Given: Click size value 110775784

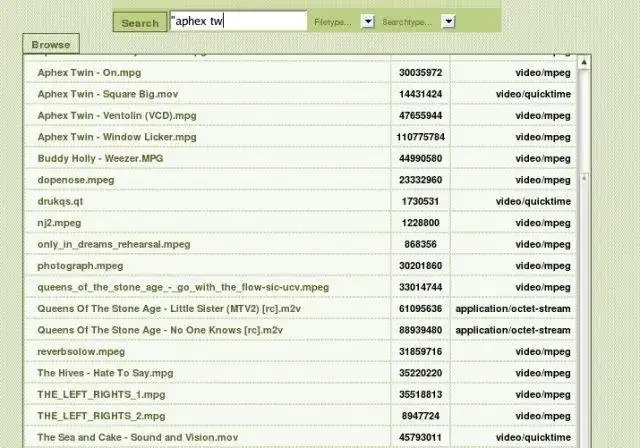Looking at the screenshot, I should tap(420, 137).
